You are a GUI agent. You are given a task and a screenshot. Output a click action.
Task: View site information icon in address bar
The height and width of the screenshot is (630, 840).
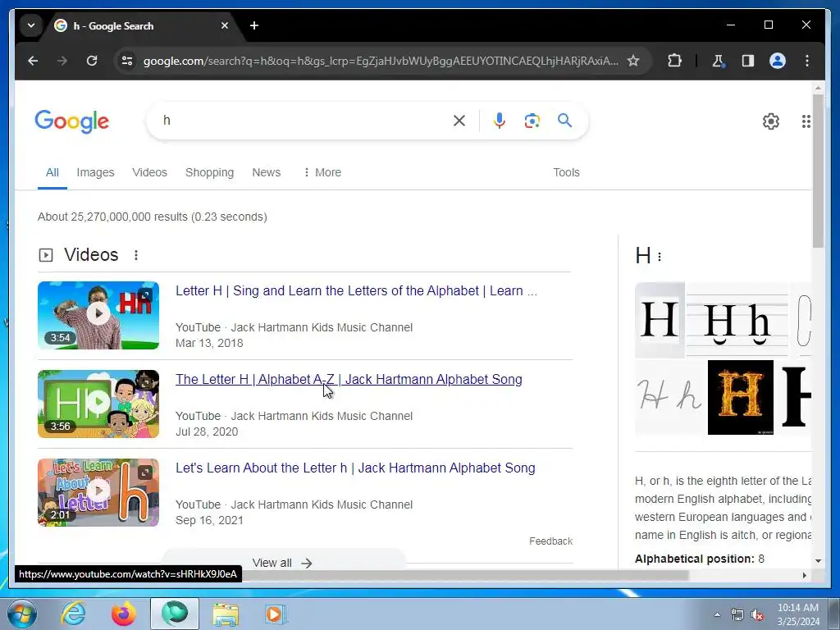click(127, 61)
